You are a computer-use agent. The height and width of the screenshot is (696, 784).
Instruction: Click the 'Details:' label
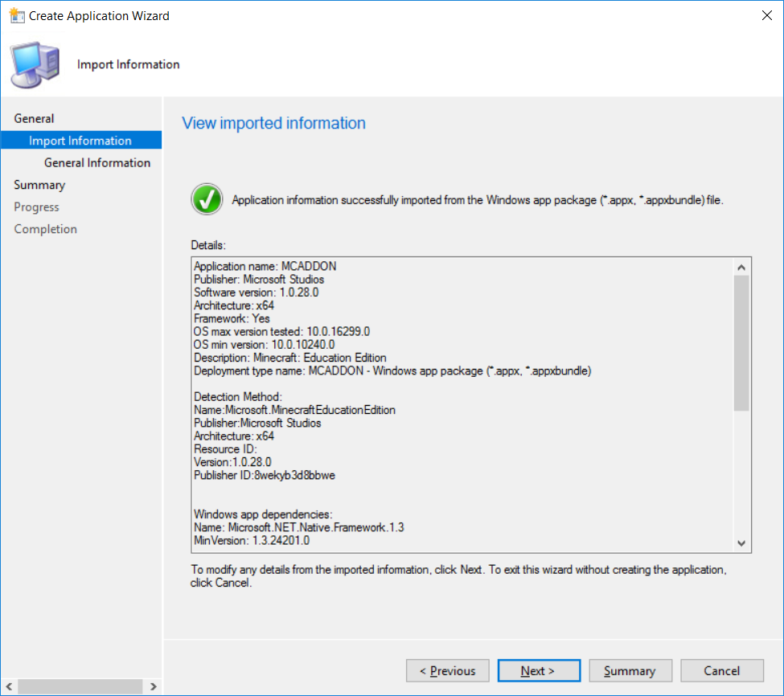208,245
